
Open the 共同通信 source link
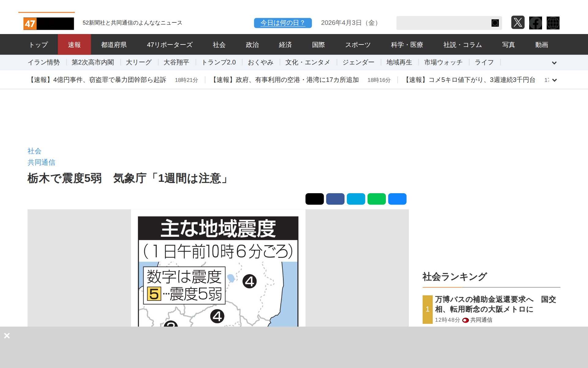[41, 162]
